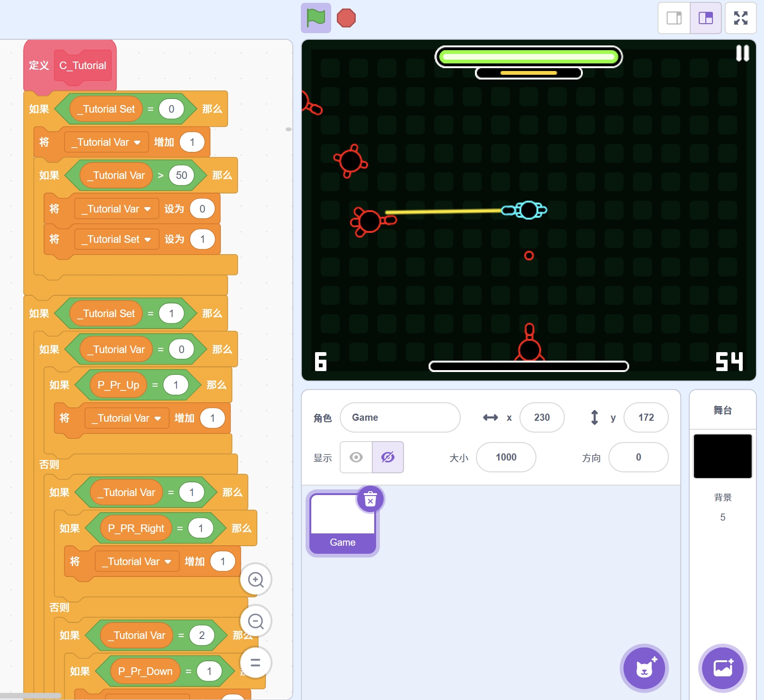This screenshot has height=700, width=764.
Task: Enter full screen stage mode
Action: 740,18
